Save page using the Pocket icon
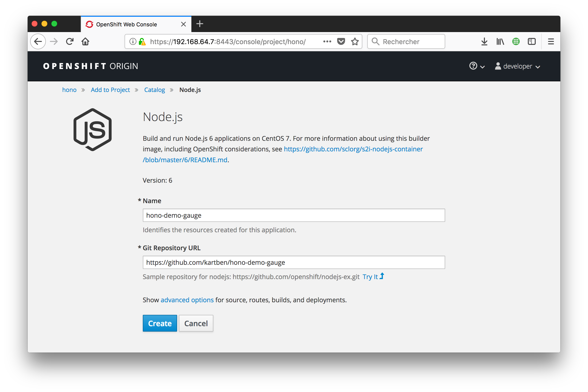Image resolution: width=588 pixels, height=392 pixels. tap(341, 41)
